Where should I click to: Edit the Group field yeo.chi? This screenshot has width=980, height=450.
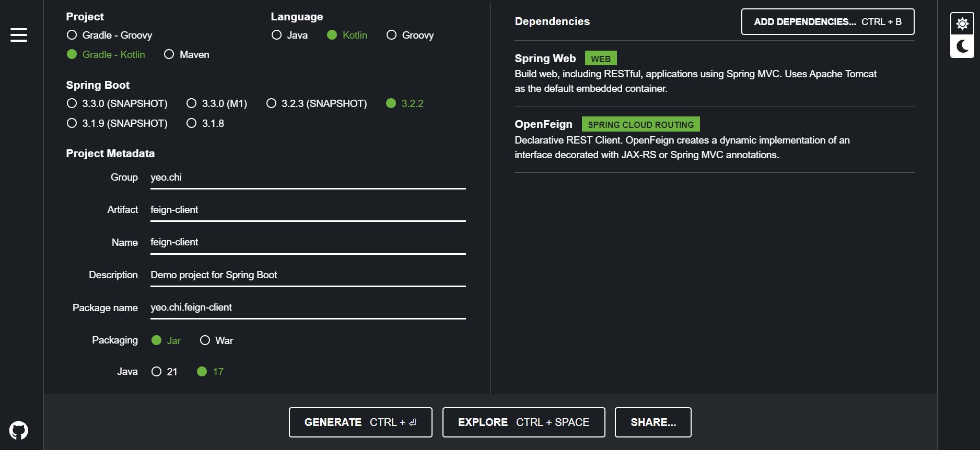[x=308, y=177]
